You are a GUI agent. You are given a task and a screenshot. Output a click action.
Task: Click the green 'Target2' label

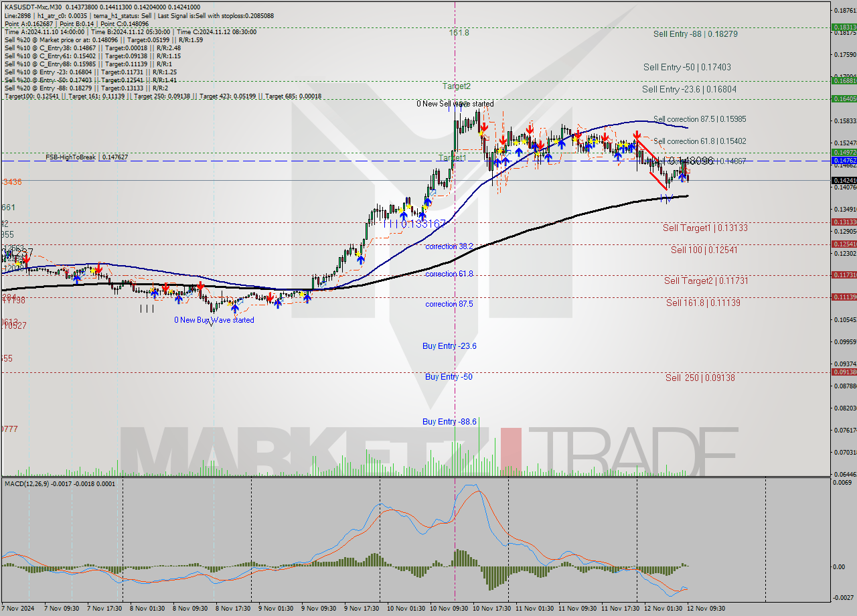[x=456, y=86]
